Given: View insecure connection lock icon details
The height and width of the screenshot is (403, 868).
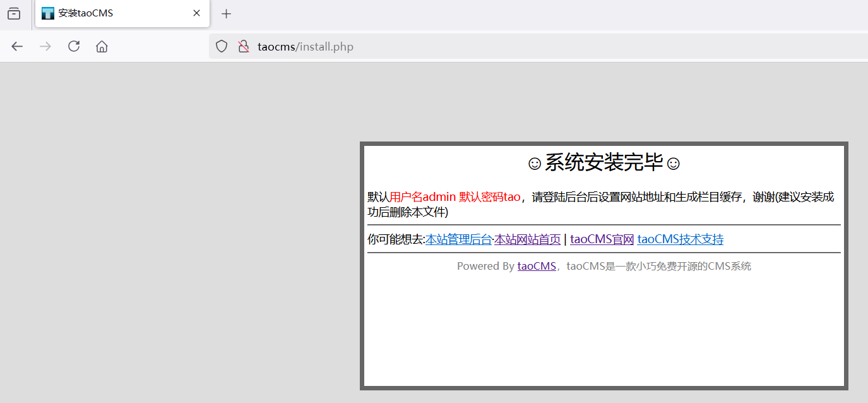Looking at the screenshot, I should click(x=244, y=46).
